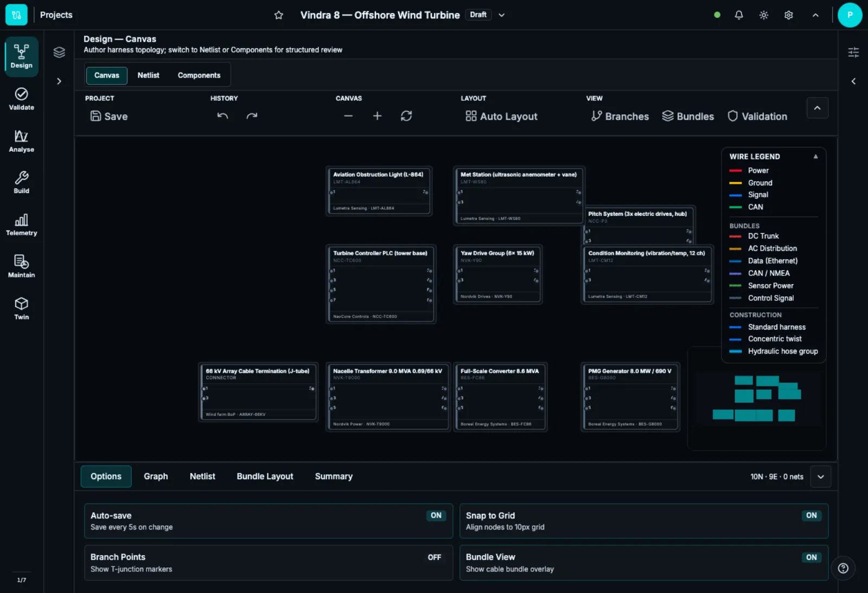Image resolution: width=868 pixels, height=593 pixels.
Task: Click the Save project button
Action: coord(109,116)
